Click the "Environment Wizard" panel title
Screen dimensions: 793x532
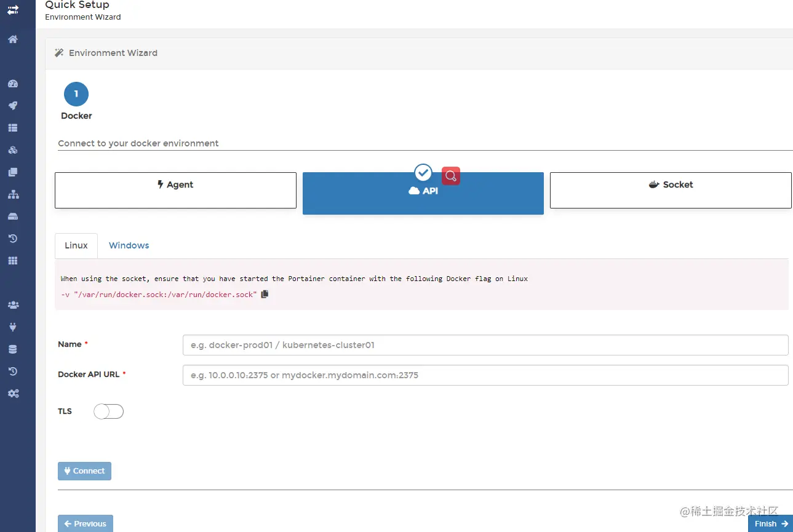click(113, 53)
